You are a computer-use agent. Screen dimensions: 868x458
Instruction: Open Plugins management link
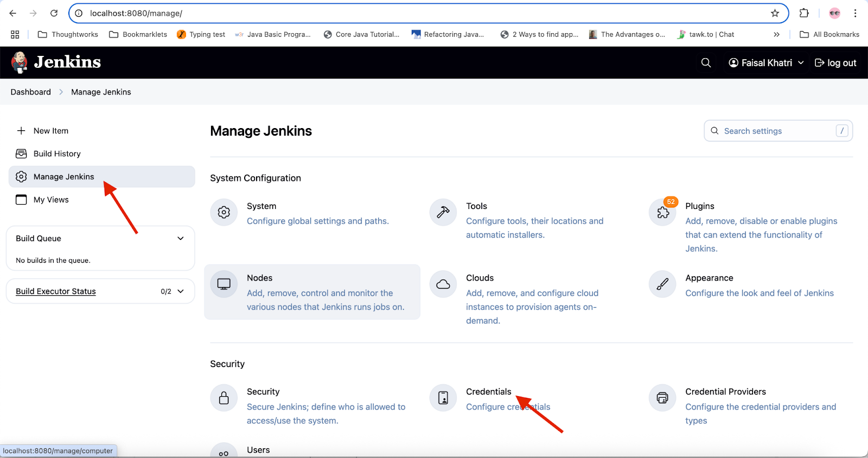point(751,227)
